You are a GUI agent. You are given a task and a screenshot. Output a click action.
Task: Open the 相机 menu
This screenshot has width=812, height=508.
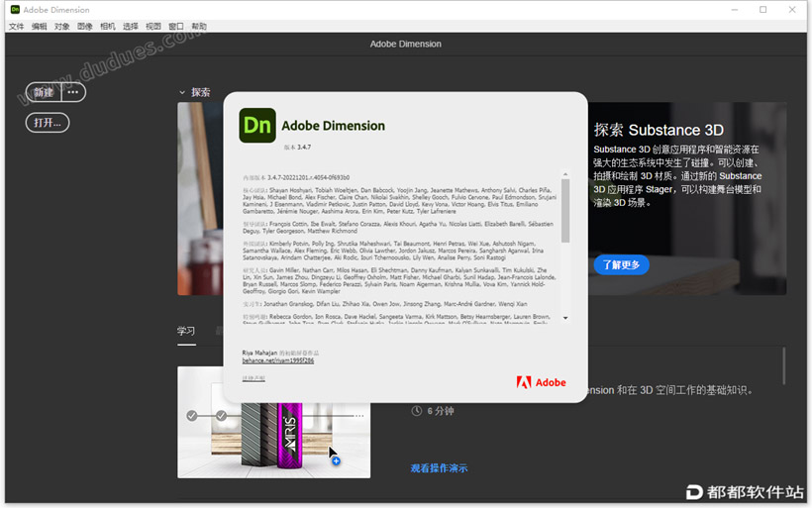107,27
